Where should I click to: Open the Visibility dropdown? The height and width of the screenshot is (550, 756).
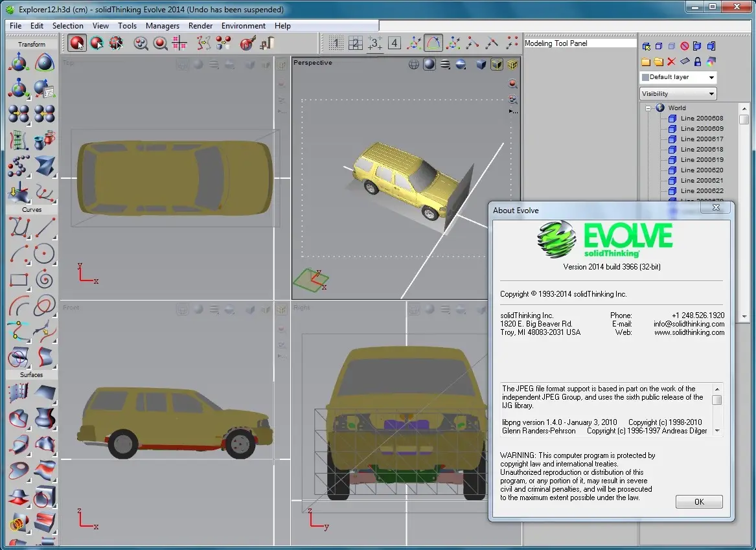(678, 93)
